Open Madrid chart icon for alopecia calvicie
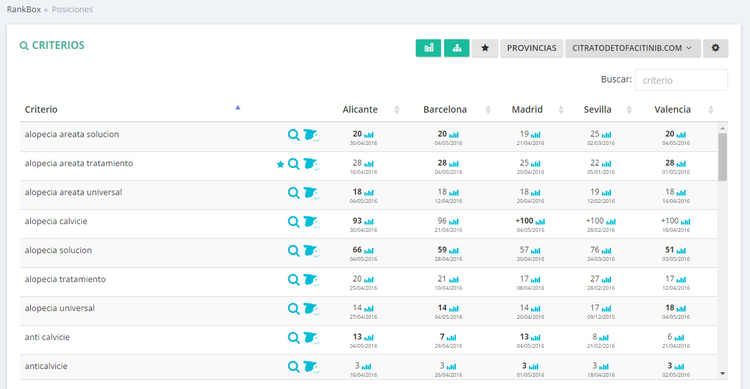Viewport: 750px width, 389px height. coord(540,222)
